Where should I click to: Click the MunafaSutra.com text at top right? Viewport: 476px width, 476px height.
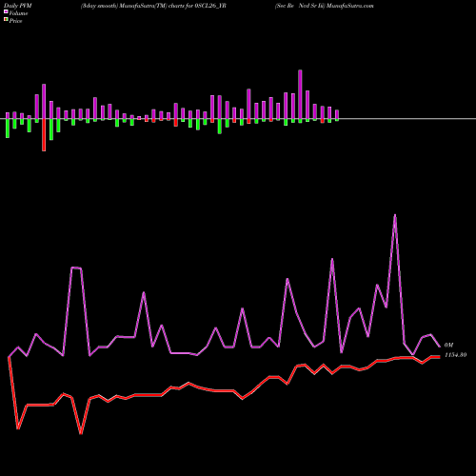[x=350, y=6]
